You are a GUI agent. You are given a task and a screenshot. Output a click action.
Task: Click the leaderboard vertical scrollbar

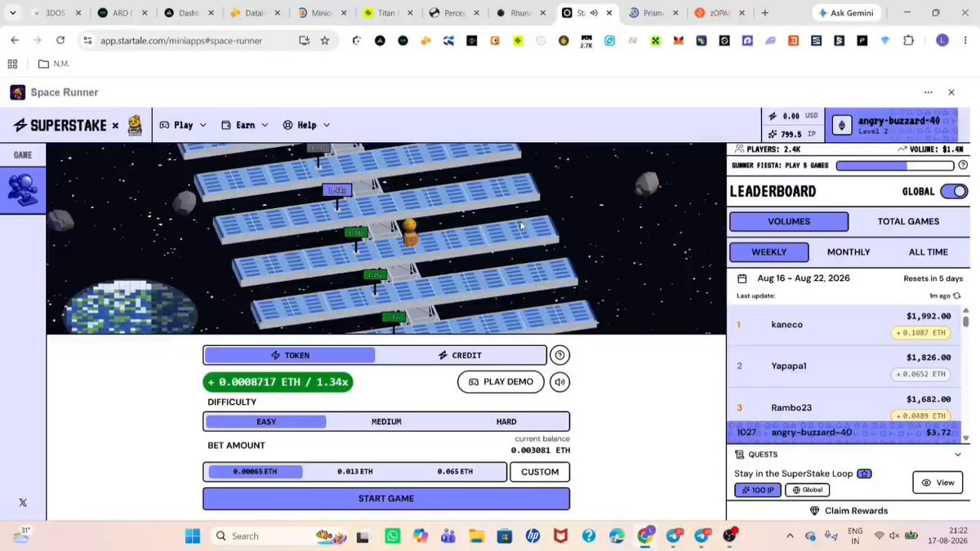(966, 374)
